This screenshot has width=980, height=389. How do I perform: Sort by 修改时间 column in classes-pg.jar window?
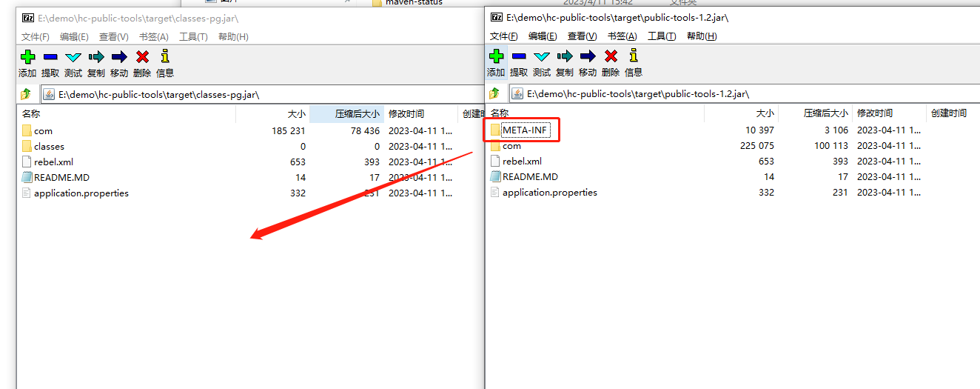point(421,114)
